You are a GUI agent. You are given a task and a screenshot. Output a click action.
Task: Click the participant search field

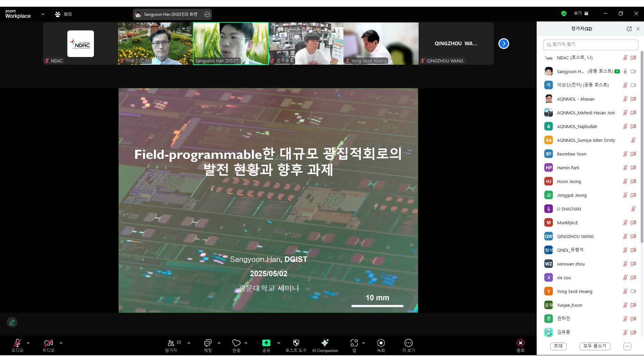pyautogui.click(x=590, y=45)
